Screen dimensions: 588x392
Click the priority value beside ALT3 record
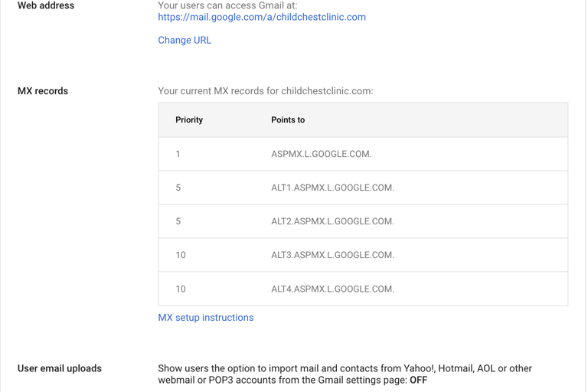click(x=181, y=255)
